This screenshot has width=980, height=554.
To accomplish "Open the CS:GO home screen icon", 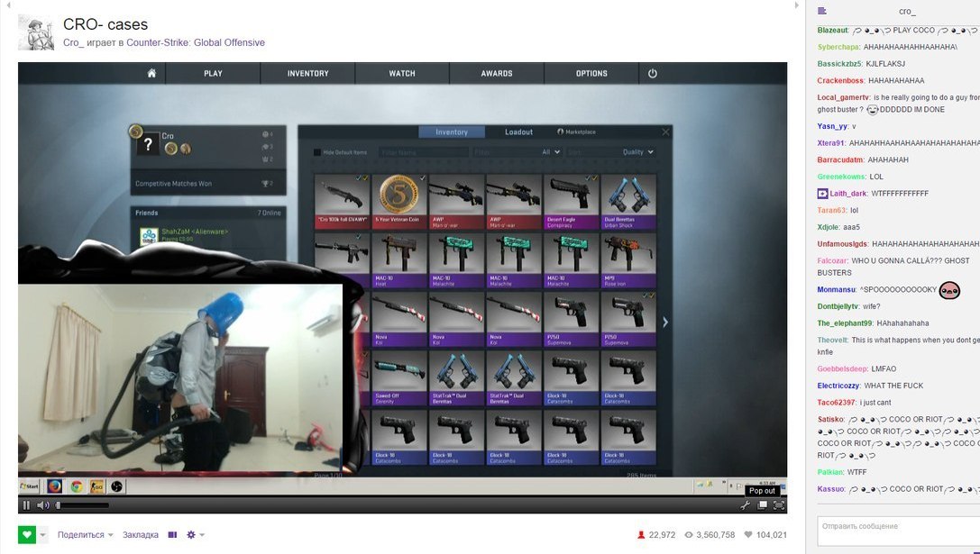I will click(151, 73).
